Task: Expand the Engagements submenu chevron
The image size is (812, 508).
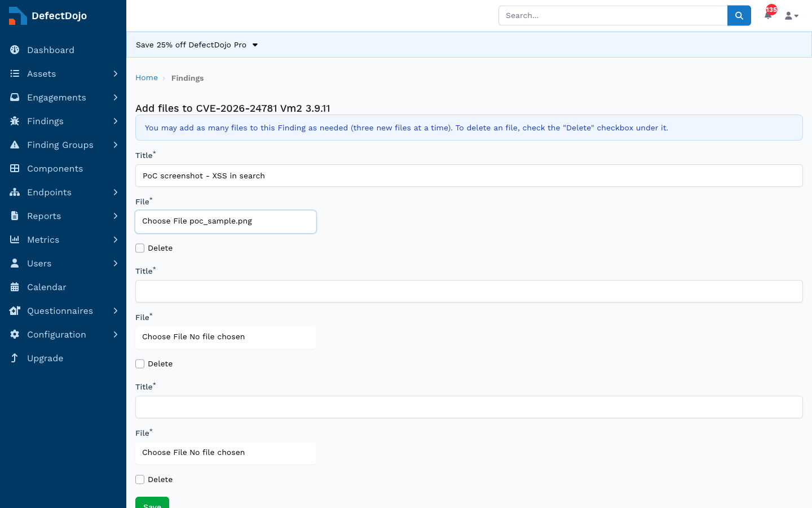Action: coord(115,97)
